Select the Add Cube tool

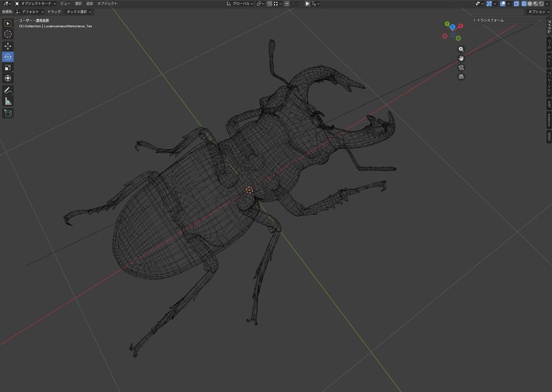coord(8,113)
